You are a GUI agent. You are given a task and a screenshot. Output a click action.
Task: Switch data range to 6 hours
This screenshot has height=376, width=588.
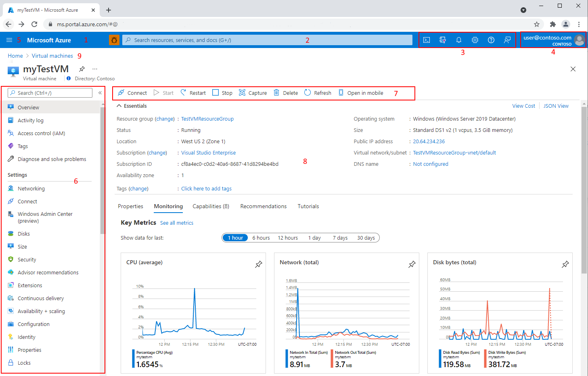tap(261, 238)
